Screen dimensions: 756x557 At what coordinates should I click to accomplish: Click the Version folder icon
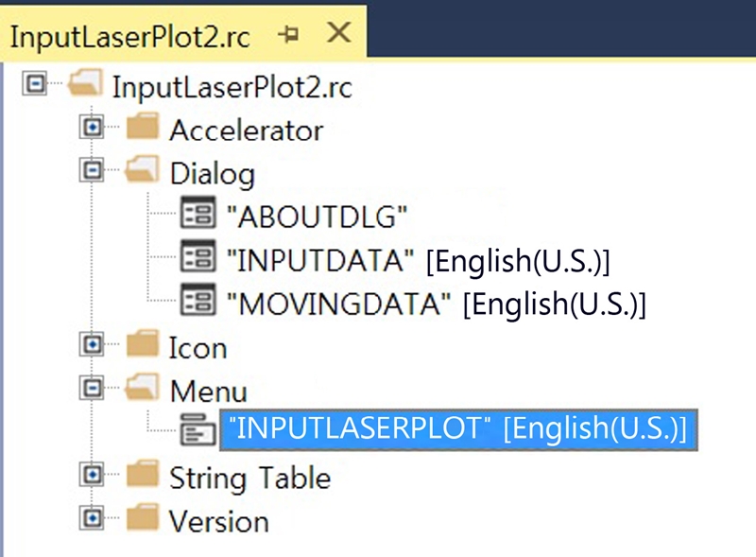[x=142, y=518]
